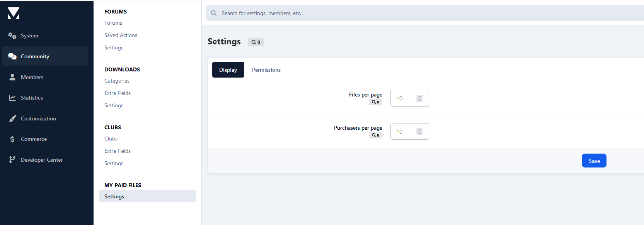Click the Invision Community logo icon
This screenshot has width=644, height=225.
point(14,13)
